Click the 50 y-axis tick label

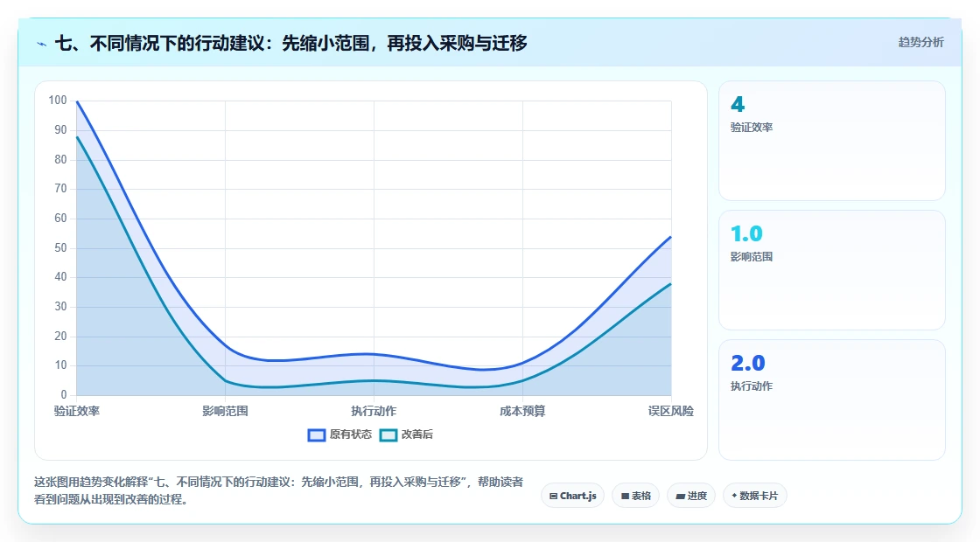[60, 248]
